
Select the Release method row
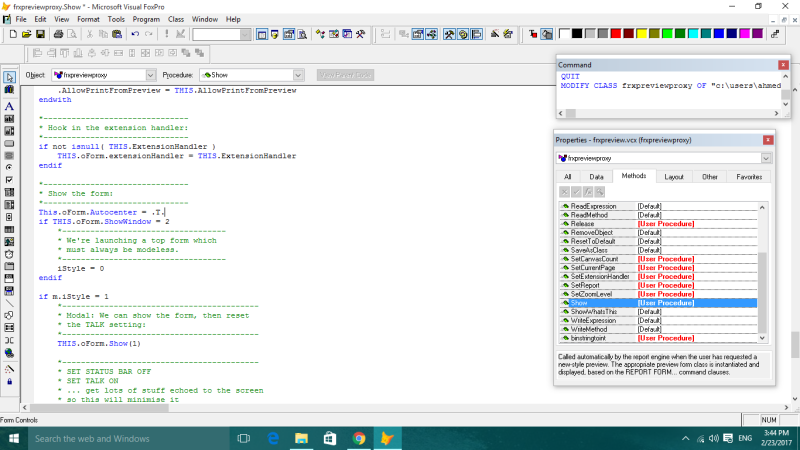pos(658,224)
